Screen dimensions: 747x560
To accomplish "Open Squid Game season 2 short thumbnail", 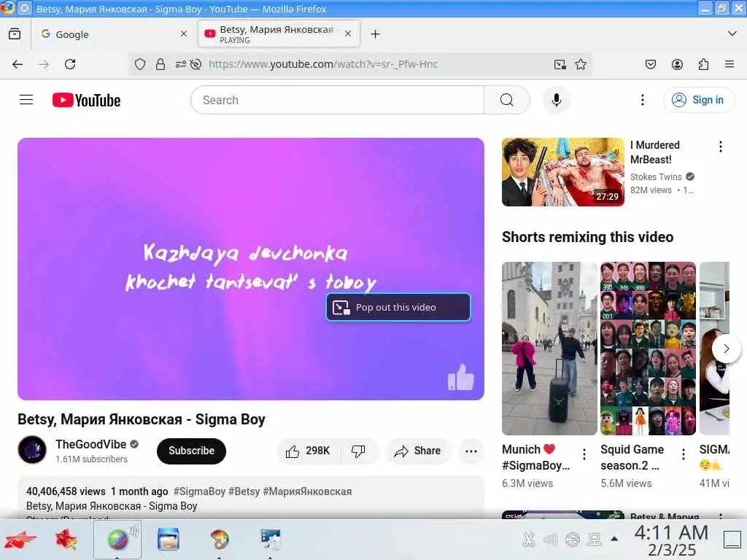I will point(648,349).
